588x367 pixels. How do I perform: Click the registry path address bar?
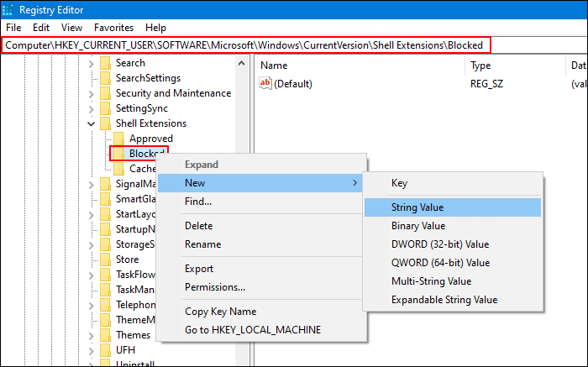tap(245, 45)
